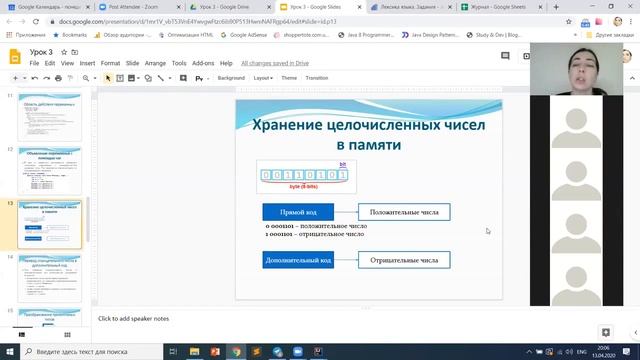This screenshot has height=360, width=640.
Task: Open the Pear Deck add-on icon
Action: (x=199, y=78)
